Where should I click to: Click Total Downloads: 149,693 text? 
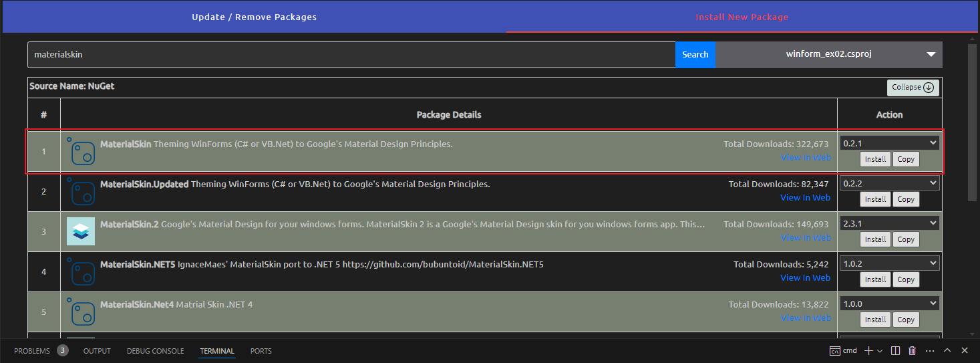click(776, 225)
